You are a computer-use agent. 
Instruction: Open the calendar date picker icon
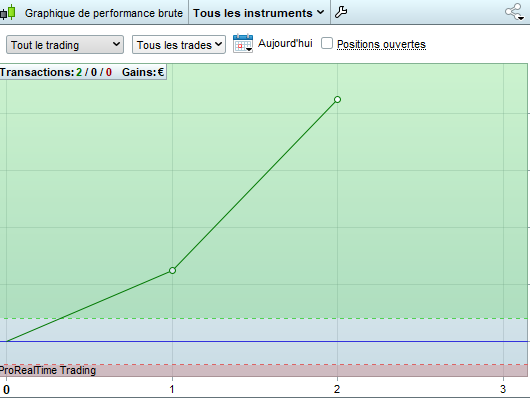click(x=243, y=43)
